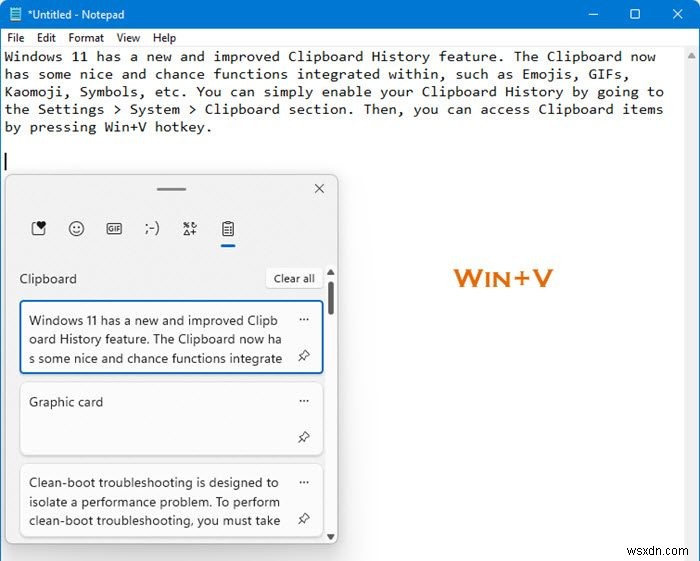Clear all clipboard history items
Image resolution: width=700 pixels, height=561 pixels.
coord(294,278)
